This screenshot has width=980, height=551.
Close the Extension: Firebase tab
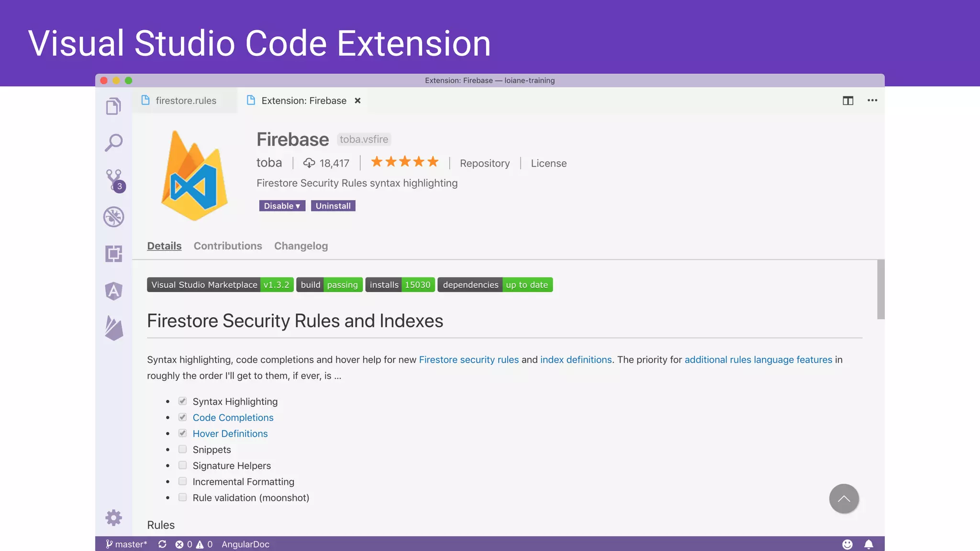357,100
